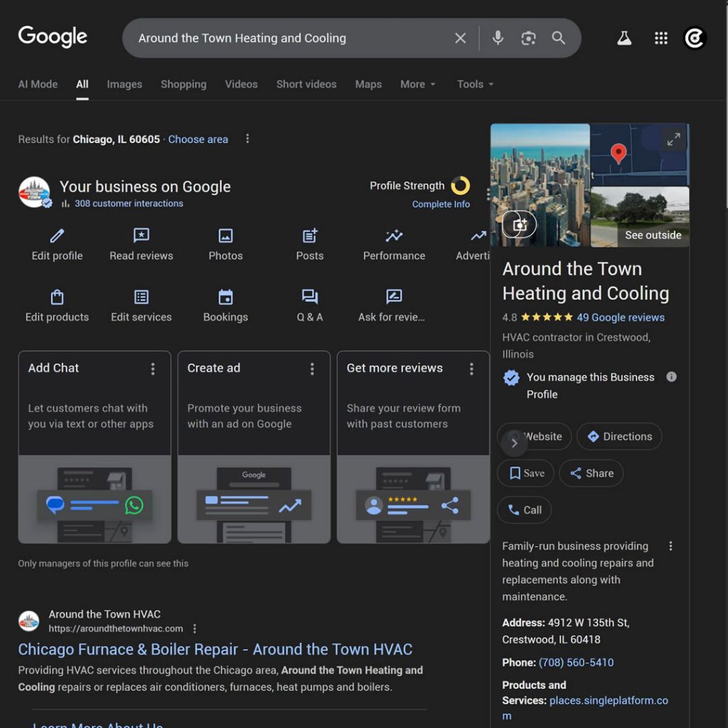Click the Save bookmark button
Image resolution: width=728 pixels, height=728 pixels.
[x=525, y=473]
